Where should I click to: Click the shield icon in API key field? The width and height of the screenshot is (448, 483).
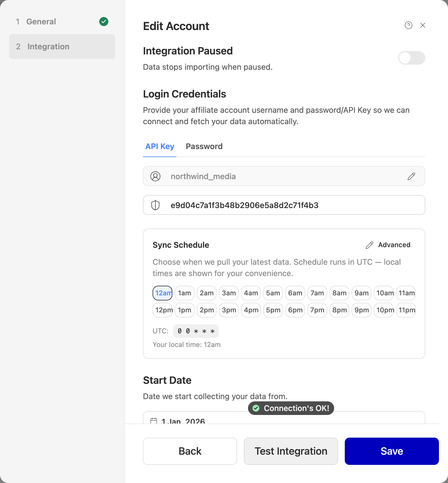tap(155, 205)
